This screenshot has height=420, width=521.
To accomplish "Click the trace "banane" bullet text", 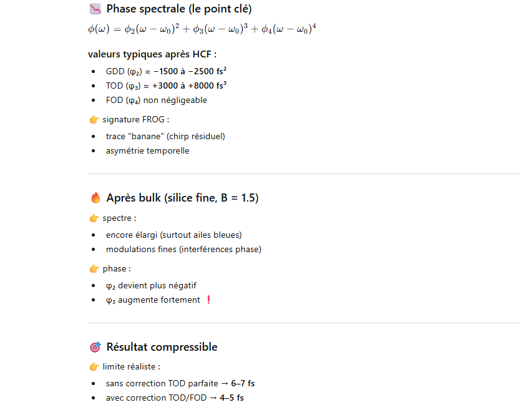I will click(165, 136).
